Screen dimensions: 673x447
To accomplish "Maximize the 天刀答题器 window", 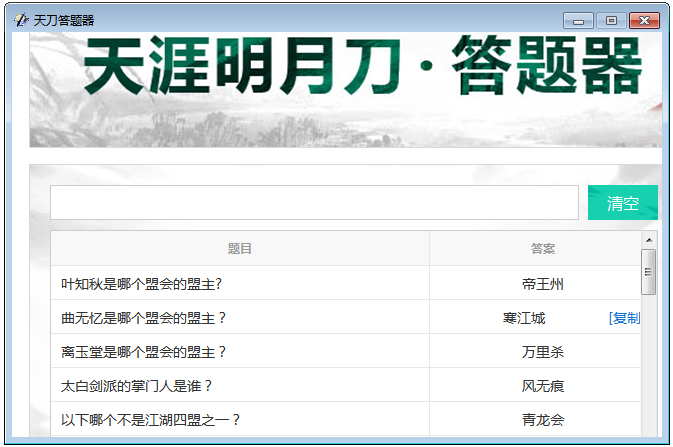I will (611, 20).
